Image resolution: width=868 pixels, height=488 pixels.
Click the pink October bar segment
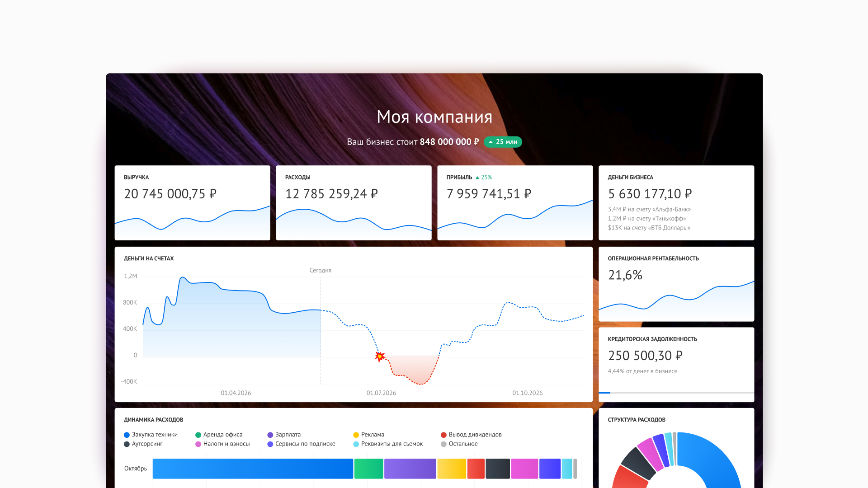tap(524, 469)
